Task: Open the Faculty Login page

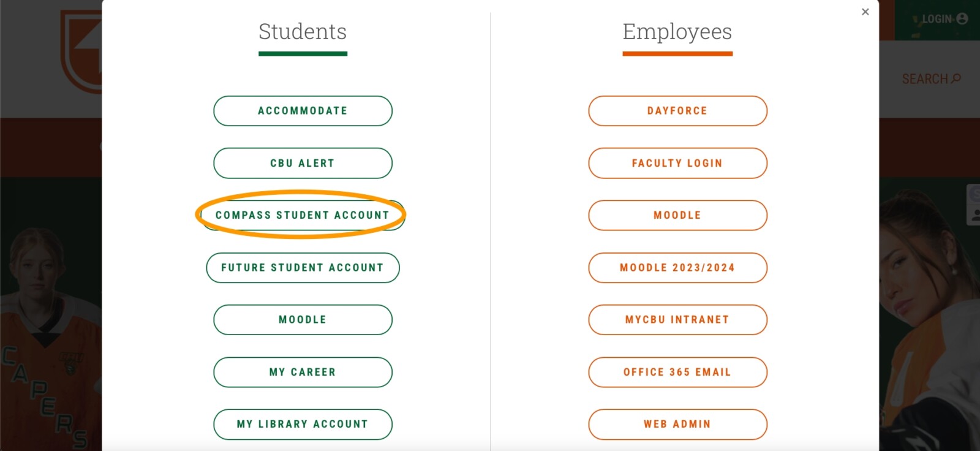Action: click(677, 163)
